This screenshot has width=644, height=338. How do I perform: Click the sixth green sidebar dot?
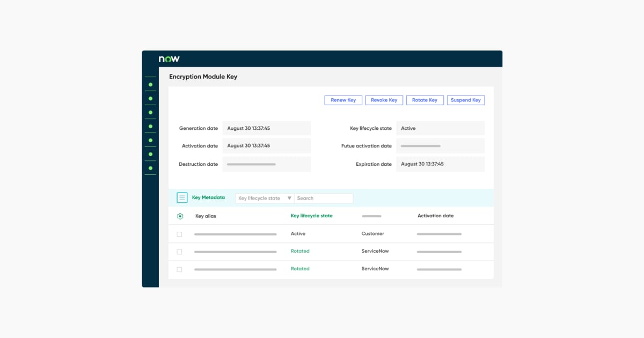tap(150, 155)
